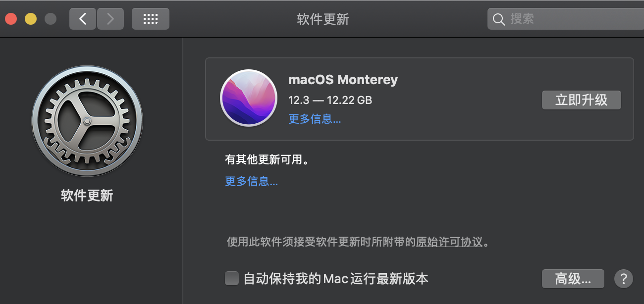Image resolution: width=644 pixels, height=304 pixels.
Task: Click the 软件更新 window title
Action: (x=323, y=19)
